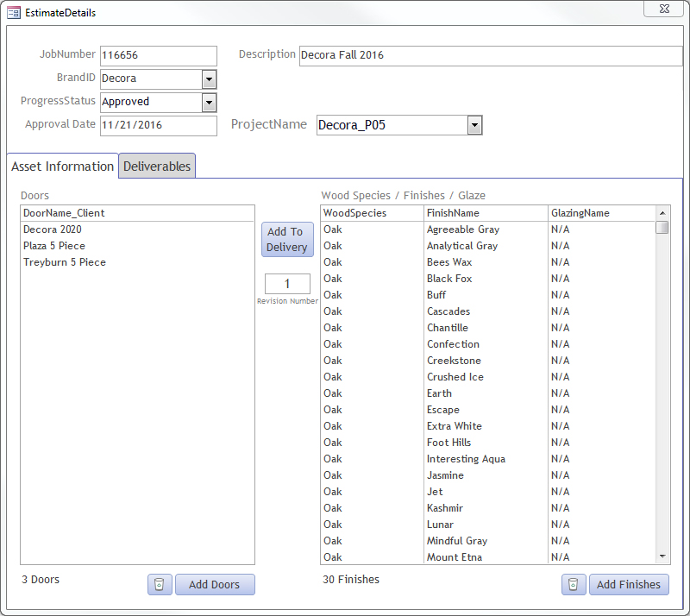Click the EstimateDetails form icon in title bar
Viewport: 690px width, 616px height.
(x=14, y=13)
